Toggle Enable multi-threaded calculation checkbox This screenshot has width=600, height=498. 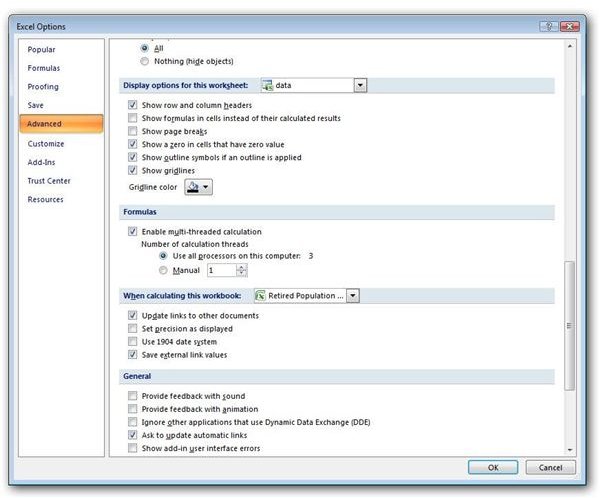tap(132, 232)
